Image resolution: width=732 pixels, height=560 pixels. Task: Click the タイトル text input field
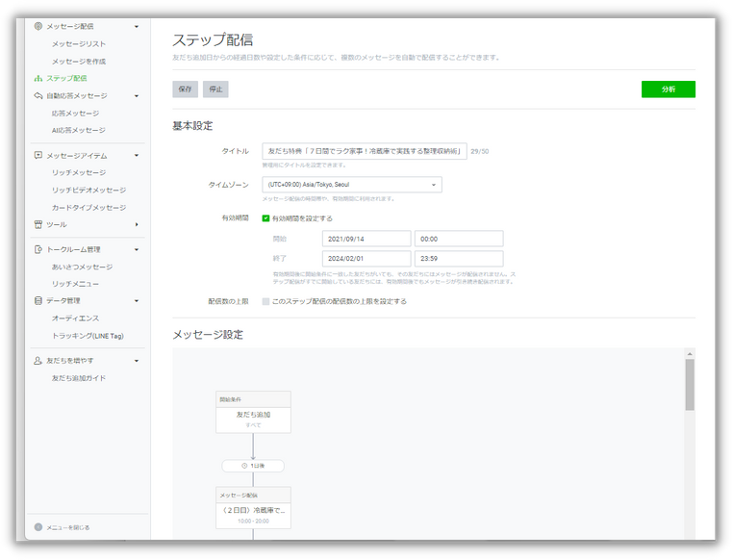click(364, 151)
